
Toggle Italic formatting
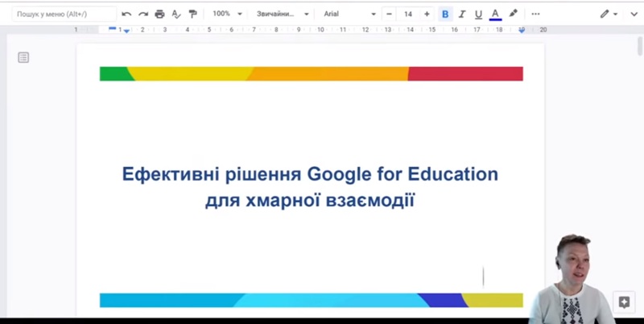(x=461, y=14)
